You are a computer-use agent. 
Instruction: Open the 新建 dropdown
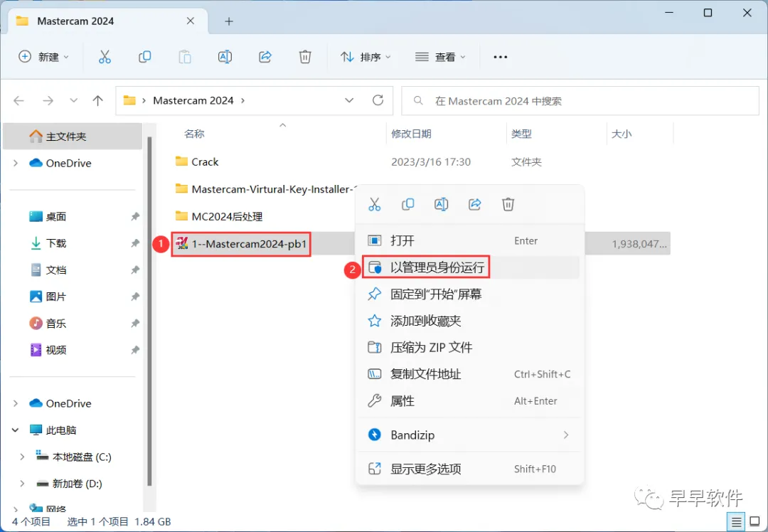pos(43,57)
